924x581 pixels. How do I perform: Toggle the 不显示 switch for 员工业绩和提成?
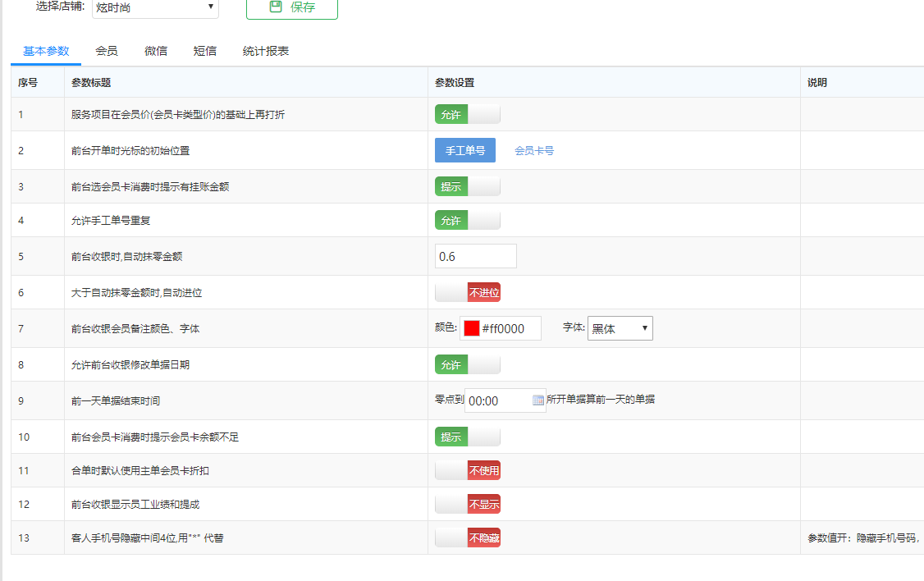[467, 504]
